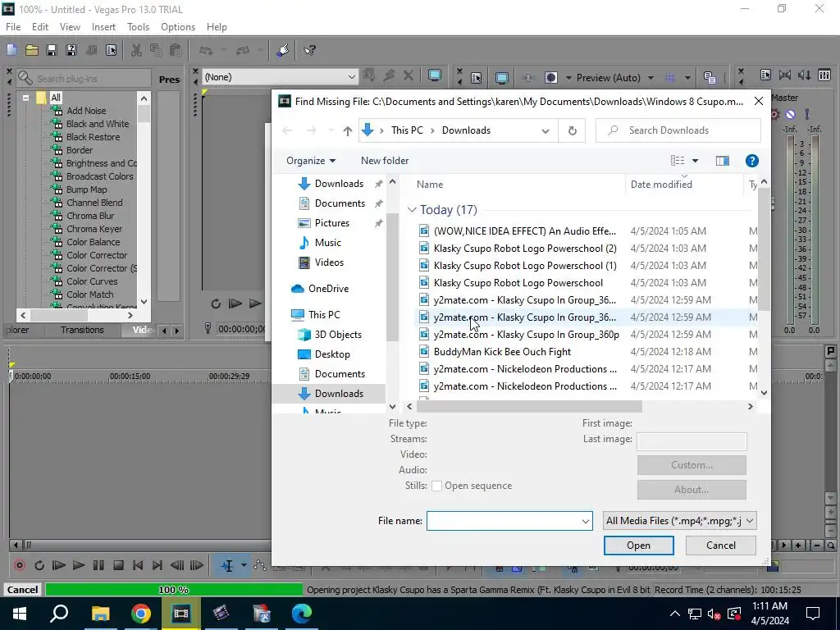Sort by the Date modified column header
The width and height of the screenshot is (840, 630).
click(661, 185)
